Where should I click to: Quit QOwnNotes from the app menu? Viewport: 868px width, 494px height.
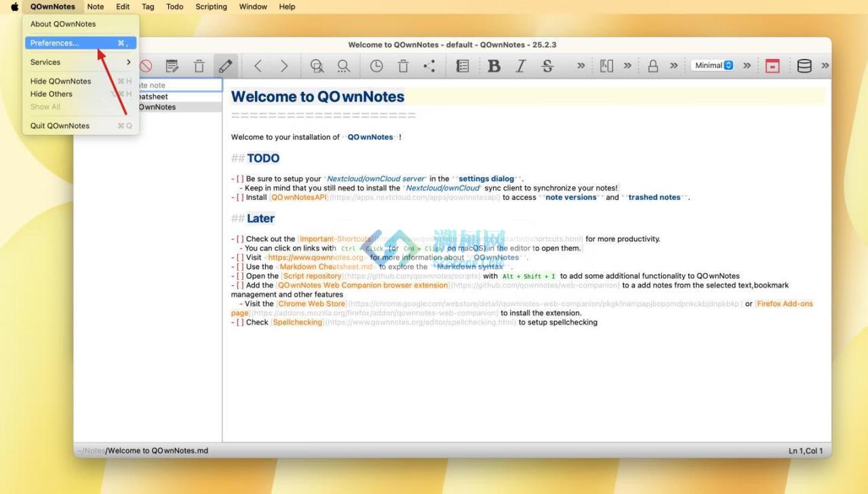pyautogui.click(x=81, y=125)
